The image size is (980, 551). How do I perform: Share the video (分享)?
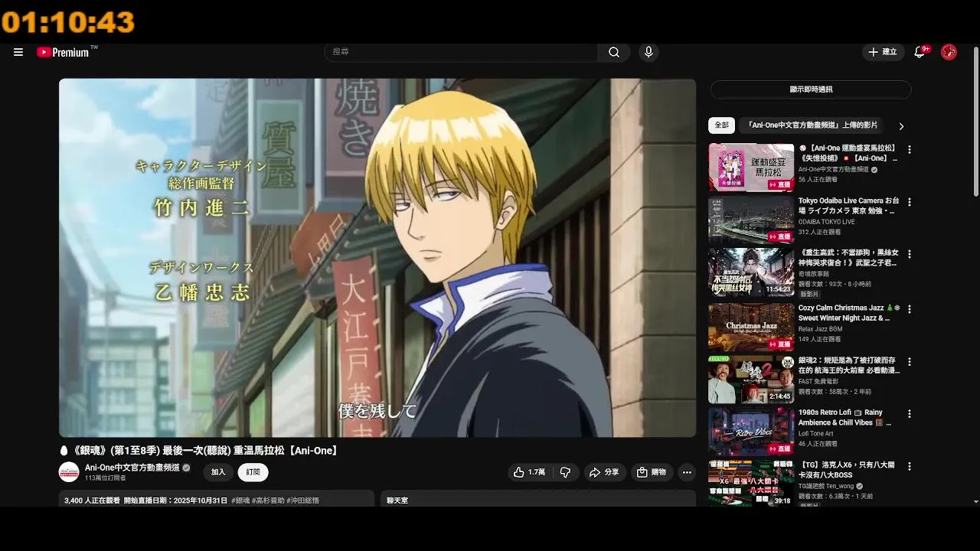[603, 472]
